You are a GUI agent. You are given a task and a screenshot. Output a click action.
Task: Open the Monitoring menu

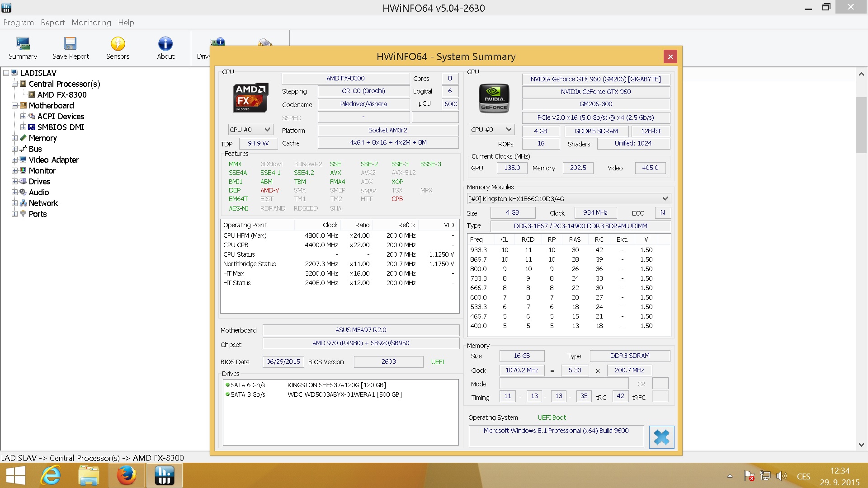[91, 23]
